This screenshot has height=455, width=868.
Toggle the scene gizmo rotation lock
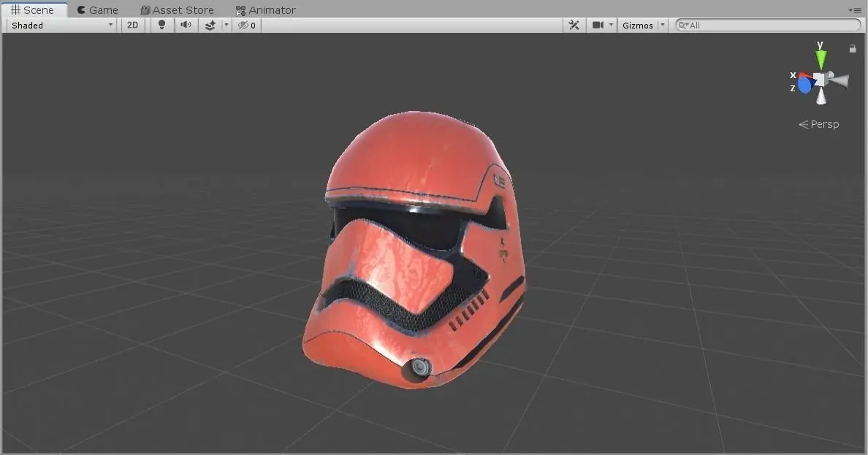click(853, 49)
